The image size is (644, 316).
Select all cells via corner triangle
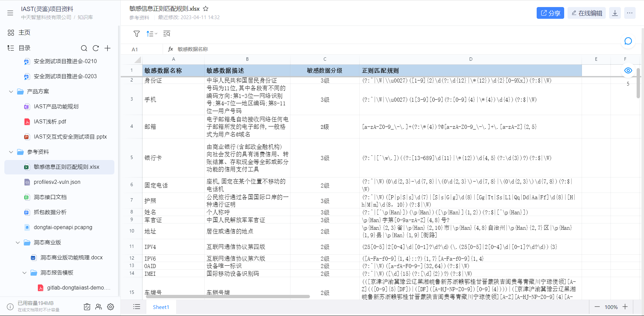(137, 60)
